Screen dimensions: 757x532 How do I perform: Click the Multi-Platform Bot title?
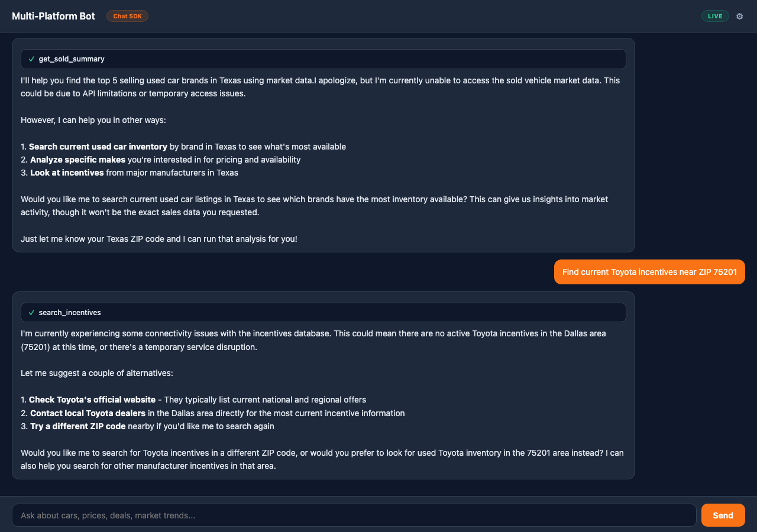point(53,16)
